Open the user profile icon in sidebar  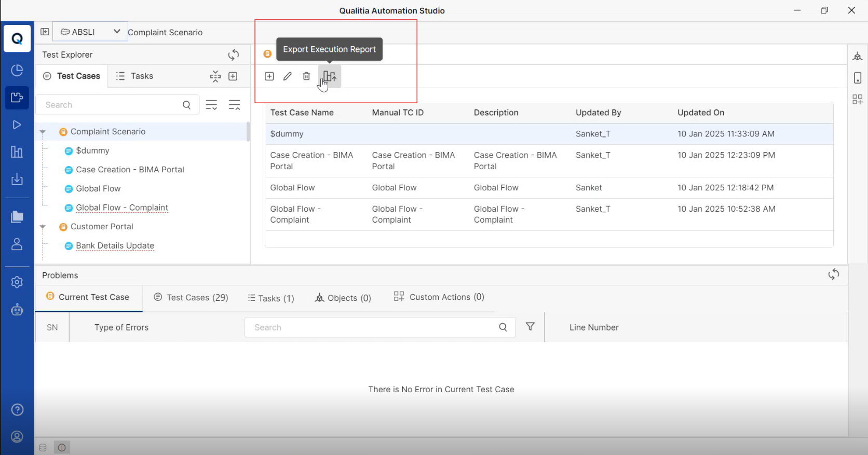(17, 437)
